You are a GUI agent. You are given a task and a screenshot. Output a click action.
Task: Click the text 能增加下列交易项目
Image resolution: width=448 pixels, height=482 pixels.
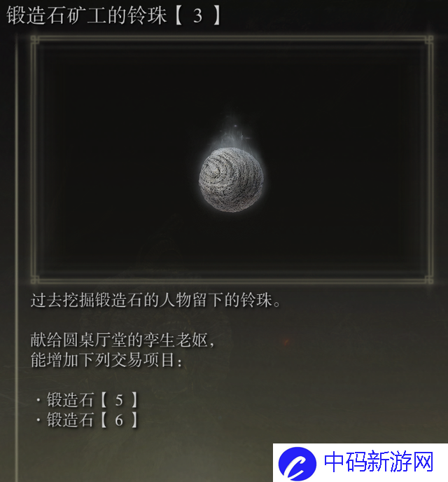(x=106, y=359)
